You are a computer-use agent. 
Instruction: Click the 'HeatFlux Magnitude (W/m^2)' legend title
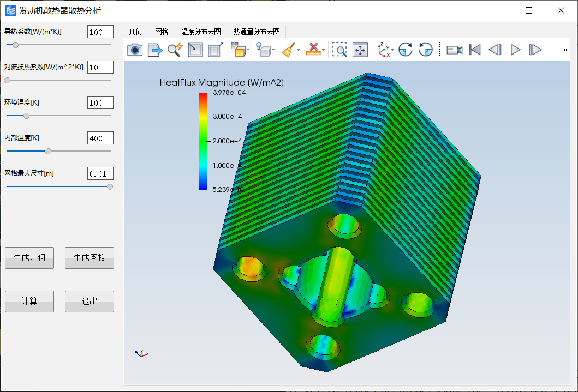point(222,82)
